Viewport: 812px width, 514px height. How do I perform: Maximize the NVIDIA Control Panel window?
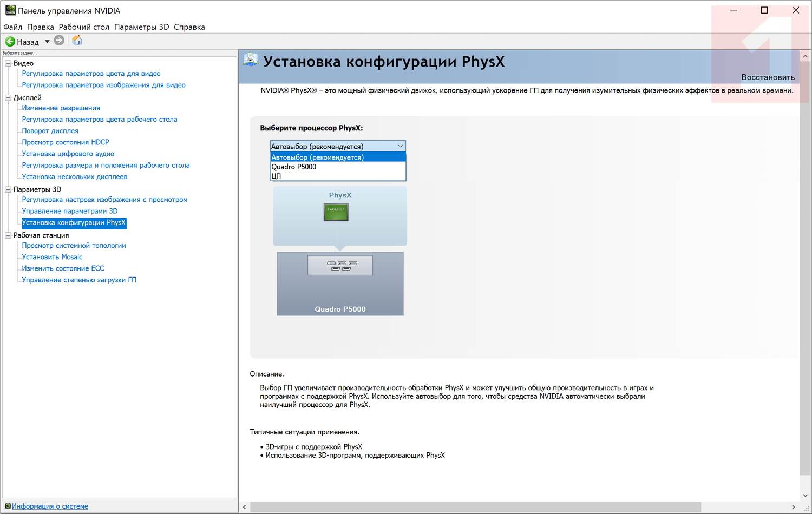[x=764, y=10]
